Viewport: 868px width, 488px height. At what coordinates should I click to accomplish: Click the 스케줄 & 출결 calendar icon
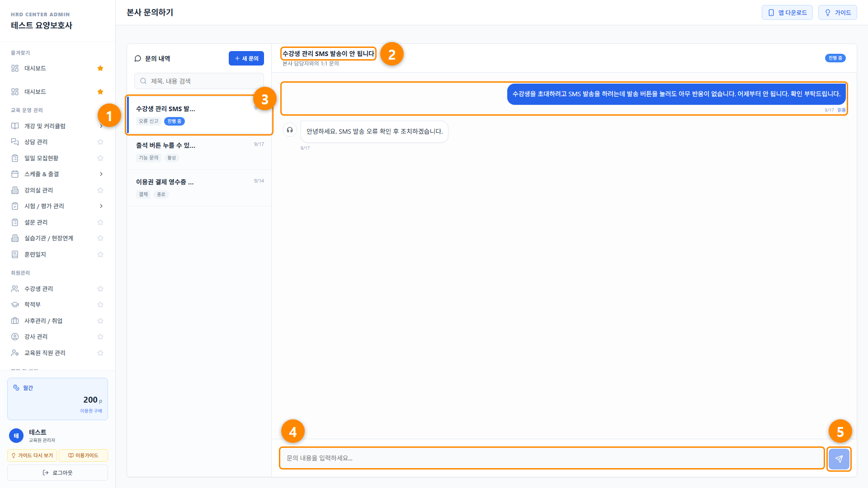(x=15, y=174)
